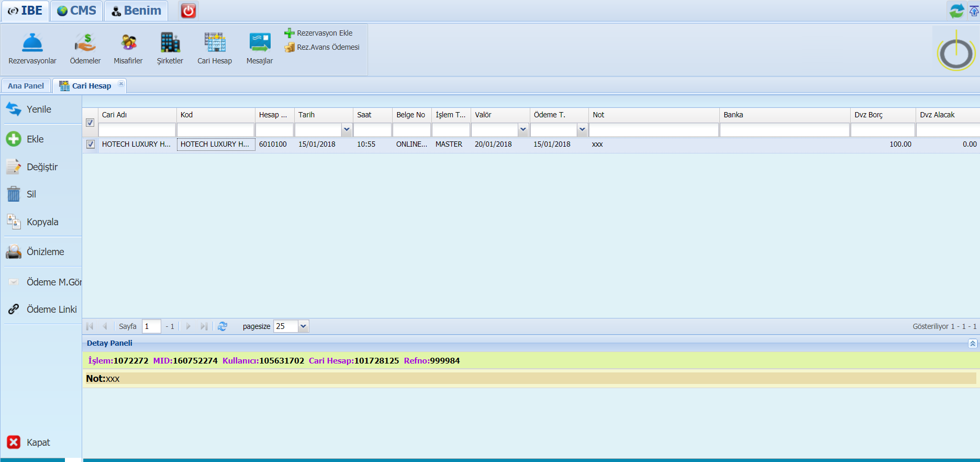Select the MASTER işlem cell
The height and width of the screenshot is (462, 980).
(451, 144)
